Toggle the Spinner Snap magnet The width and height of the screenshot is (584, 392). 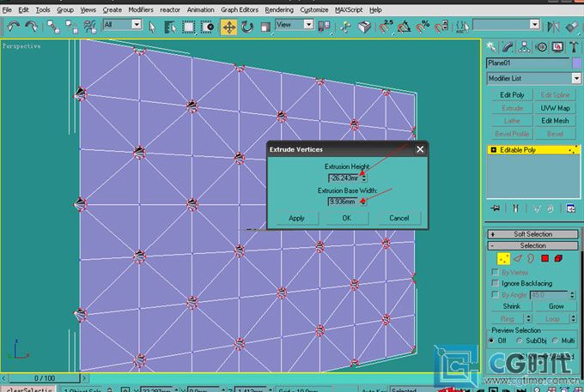(x=441, y=27)
